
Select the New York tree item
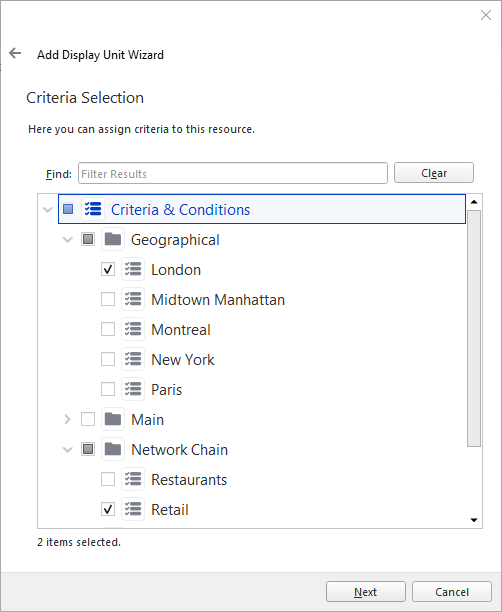[x=183, y=359]
